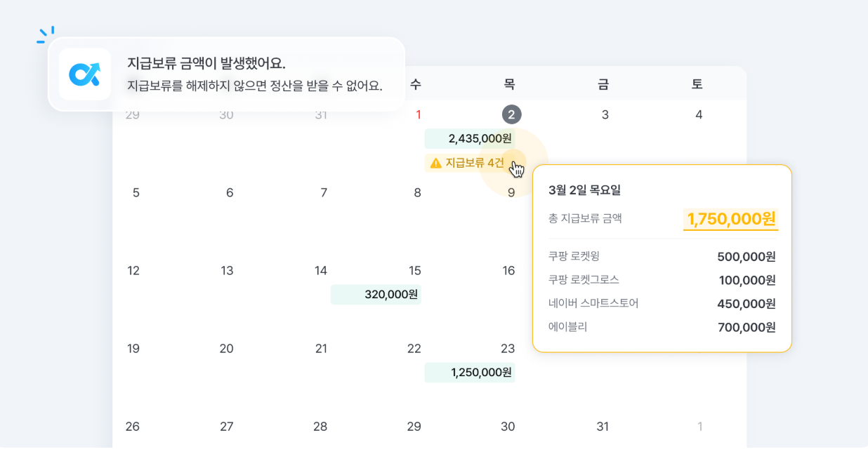The image size is (868, 454).
Task: Select the 쿠팡 로켓윙 row in popup
Action: tap(662, 256)
